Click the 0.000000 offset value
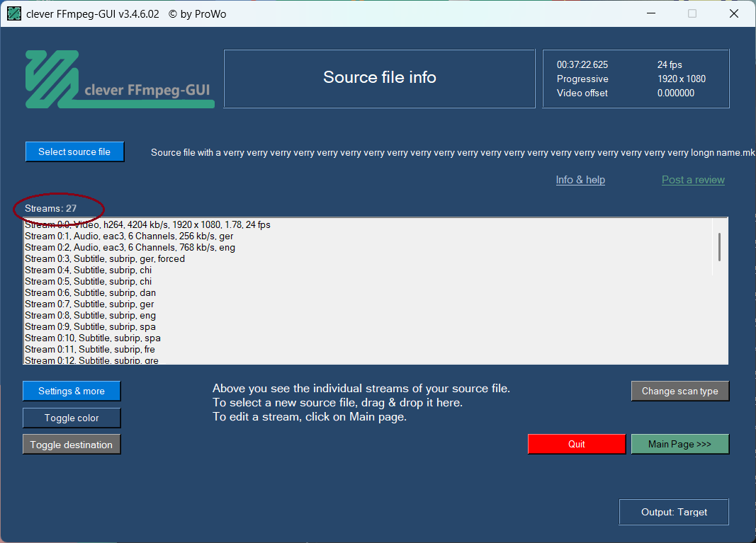 coord(676,93)
